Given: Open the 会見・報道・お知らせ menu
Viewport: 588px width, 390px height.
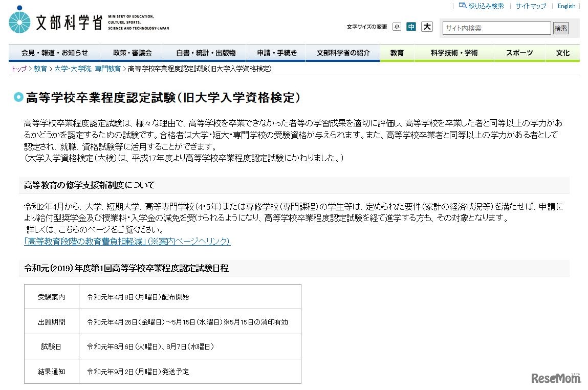Looking at the screenshot, I should pyautogui.click(x=54, y=53).
